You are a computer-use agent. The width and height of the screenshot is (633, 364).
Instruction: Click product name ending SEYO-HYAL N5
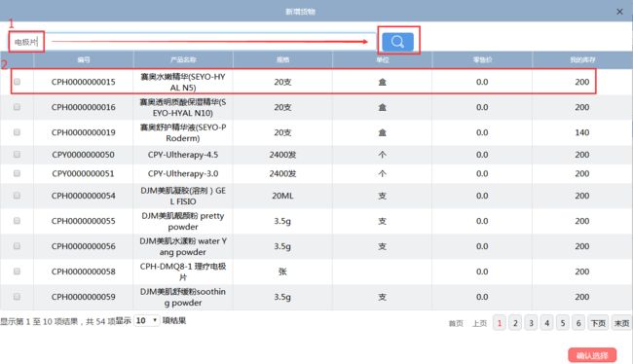point(183,82)
